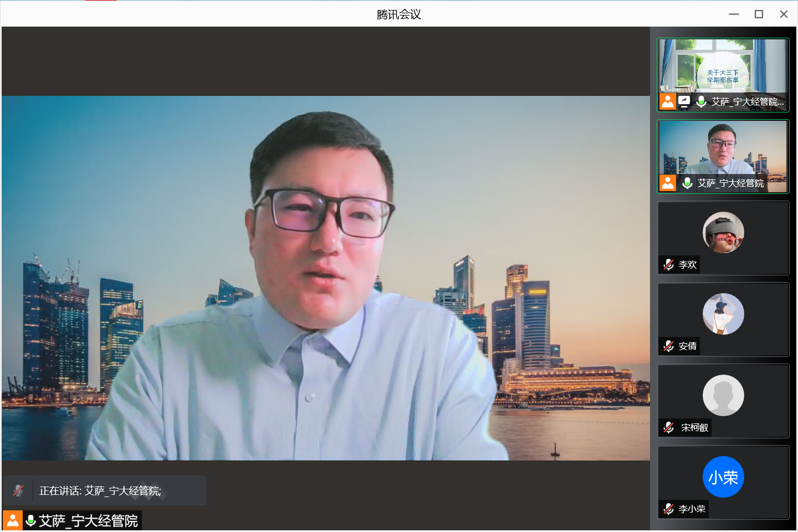This screenshot has height=532, width=798.
Task: Click the orange host icon on the presenter's camera thumbnail
Action: point(668,183)
